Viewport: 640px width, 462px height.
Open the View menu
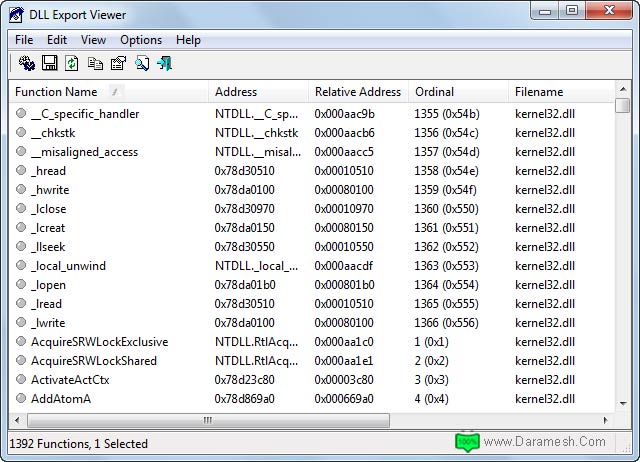click(x=93, y=40)
